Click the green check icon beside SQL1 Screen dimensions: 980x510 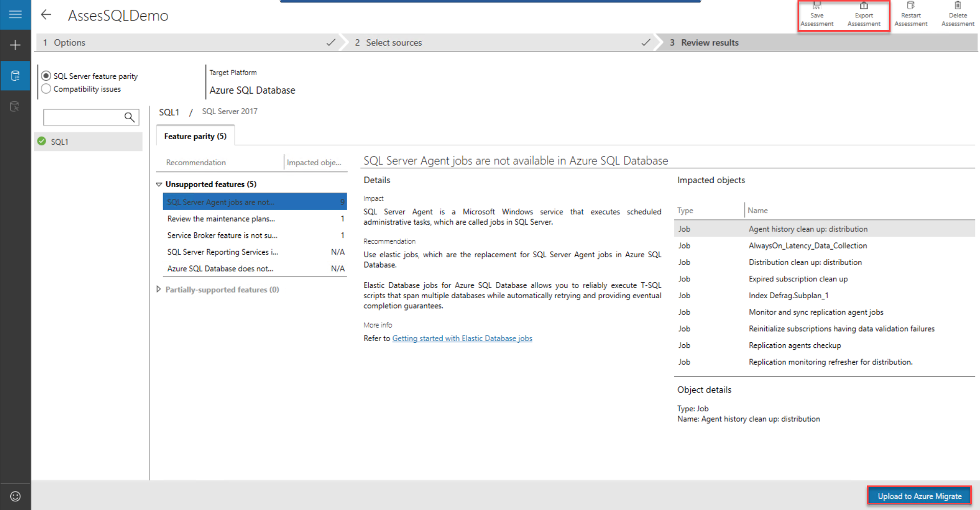coord(42,141)
